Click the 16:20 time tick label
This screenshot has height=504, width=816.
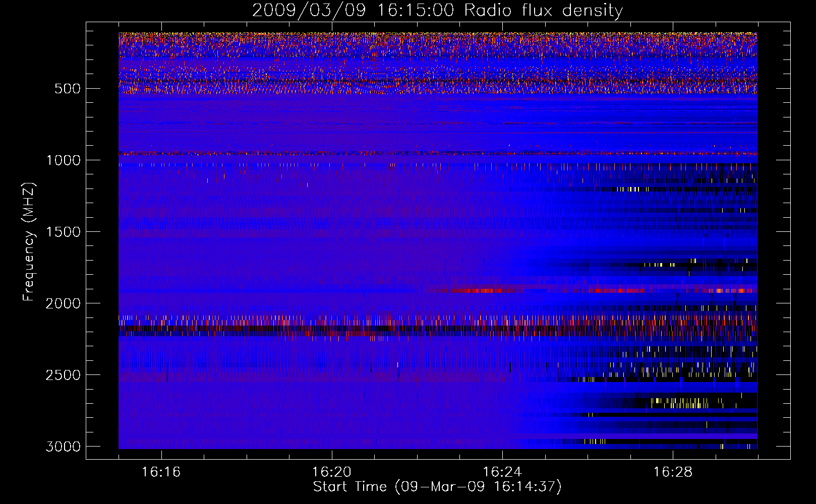(x=331, y=472)
